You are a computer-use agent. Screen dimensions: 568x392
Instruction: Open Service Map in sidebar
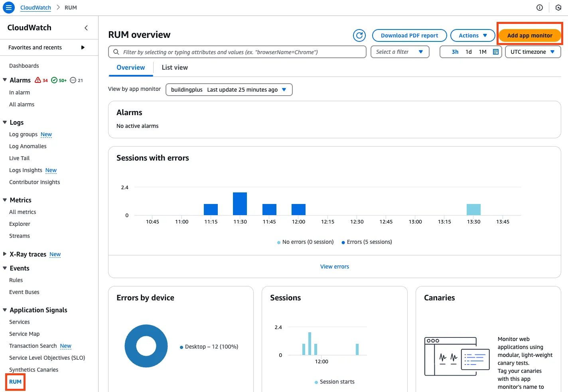tap(24, 334)
